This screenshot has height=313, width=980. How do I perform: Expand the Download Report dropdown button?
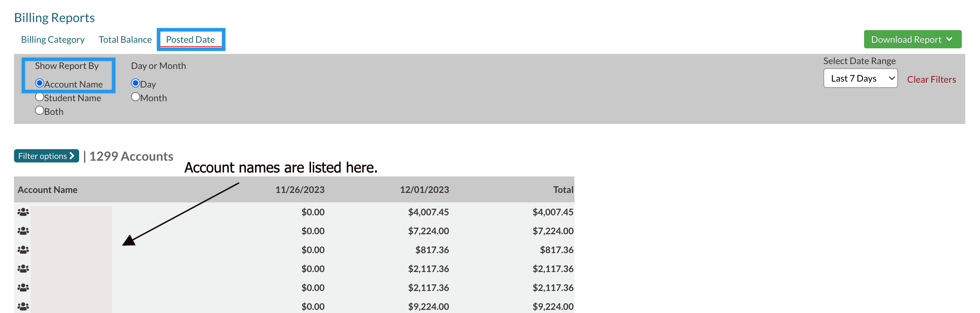[912, 40]
